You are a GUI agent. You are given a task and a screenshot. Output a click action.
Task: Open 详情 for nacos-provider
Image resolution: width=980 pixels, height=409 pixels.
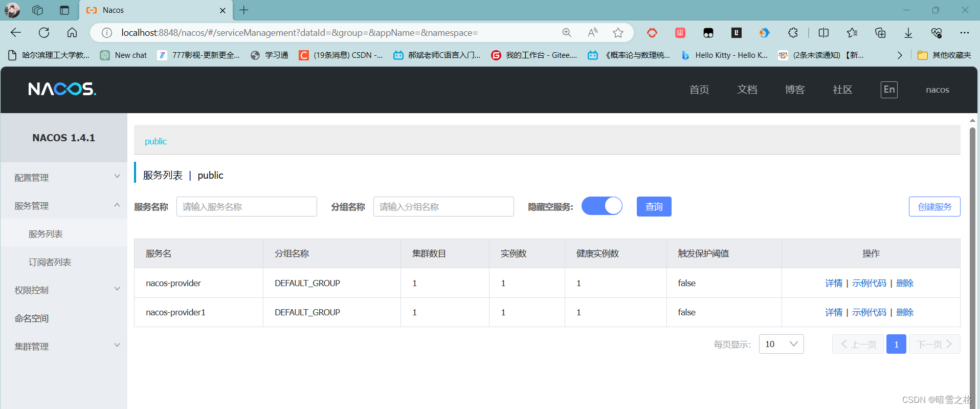[834, 283]
